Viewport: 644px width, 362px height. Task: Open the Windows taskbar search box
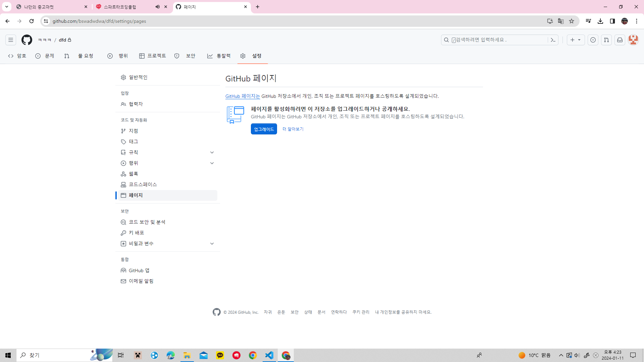(64, 355)
